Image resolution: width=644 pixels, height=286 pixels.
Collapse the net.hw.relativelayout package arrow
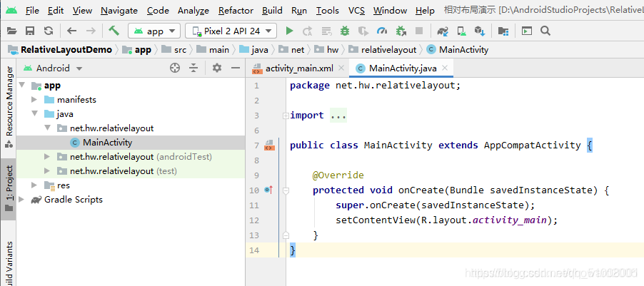(x=47, y=128)
